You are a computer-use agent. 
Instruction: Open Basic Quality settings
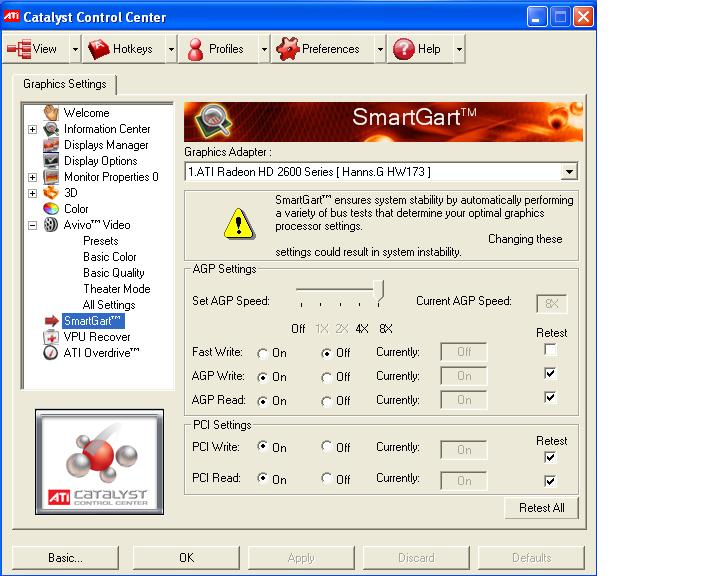coord(114,273)
